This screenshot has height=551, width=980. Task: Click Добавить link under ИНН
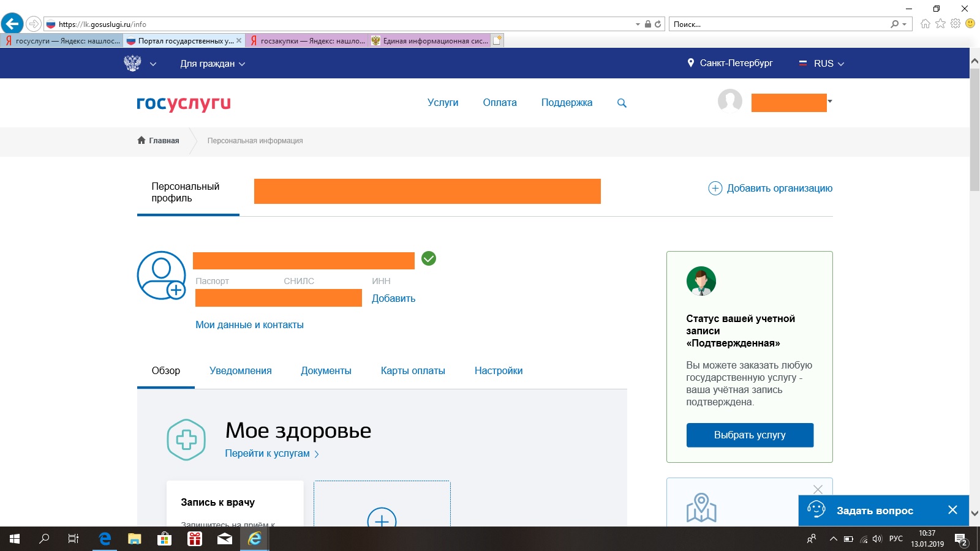393,298
